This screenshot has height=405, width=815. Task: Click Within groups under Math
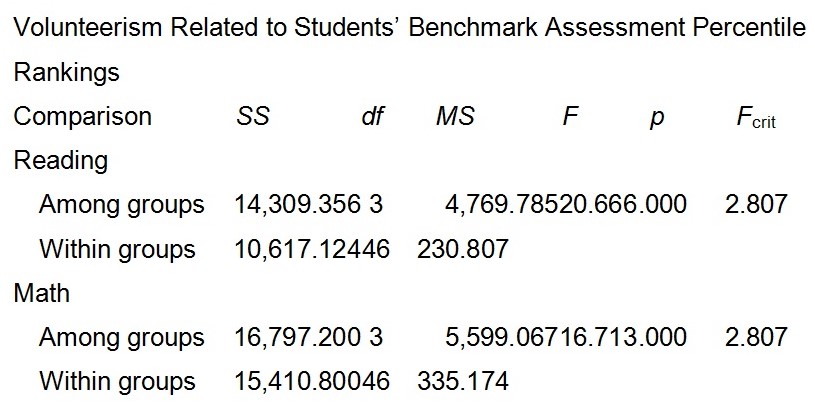(117, 381)
